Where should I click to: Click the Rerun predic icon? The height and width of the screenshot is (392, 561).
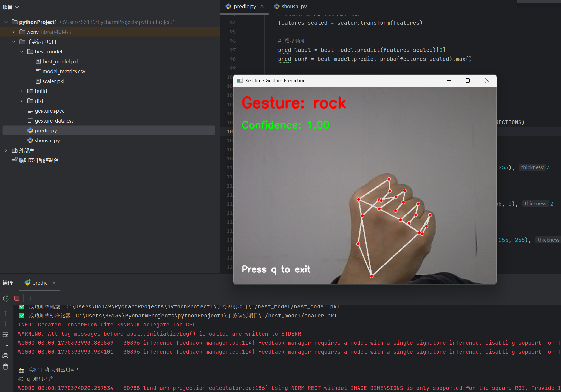[6, 298]
